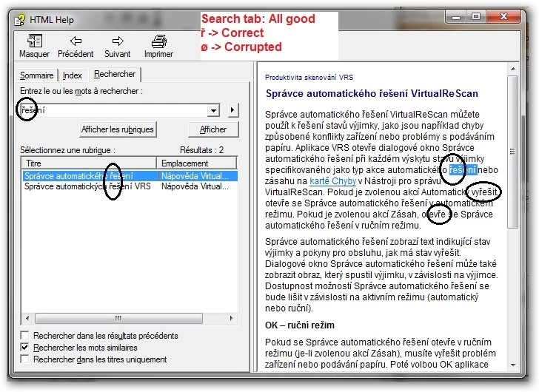539x392 pixels.
Task: Select the Rechercher tab
Action: (x=115, y=74)
